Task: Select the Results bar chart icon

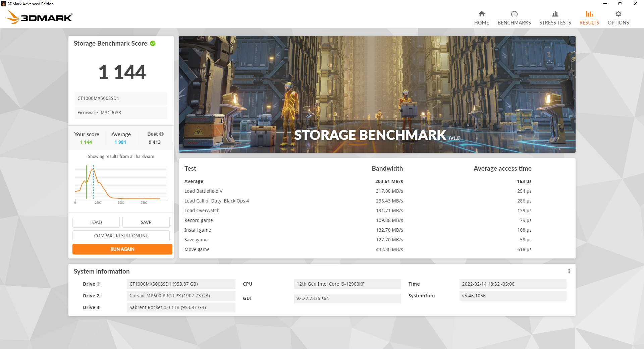Action: (x=589, y=14)
